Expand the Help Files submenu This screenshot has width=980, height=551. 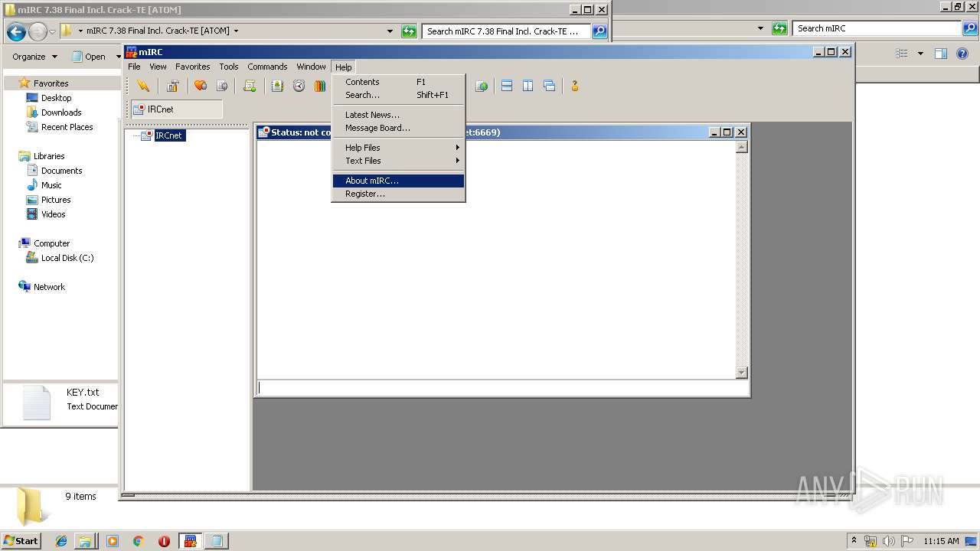tap(398, 148)
